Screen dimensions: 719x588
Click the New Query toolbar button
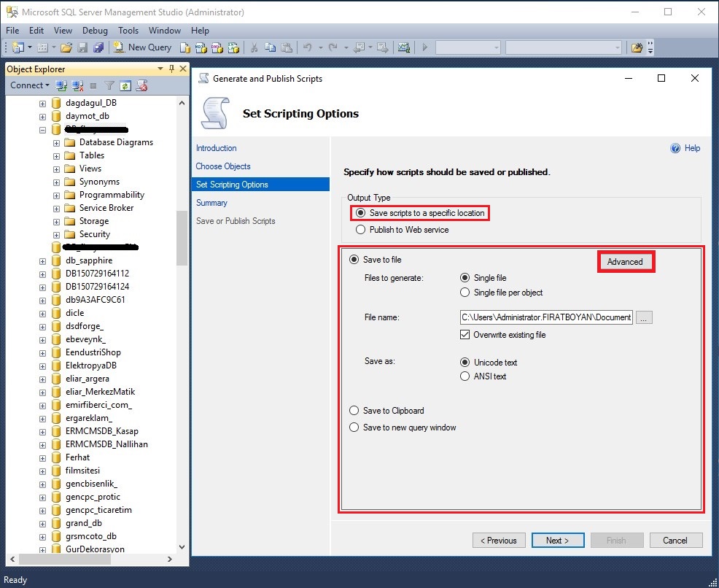pyautogui.click(x=143, y=47)
